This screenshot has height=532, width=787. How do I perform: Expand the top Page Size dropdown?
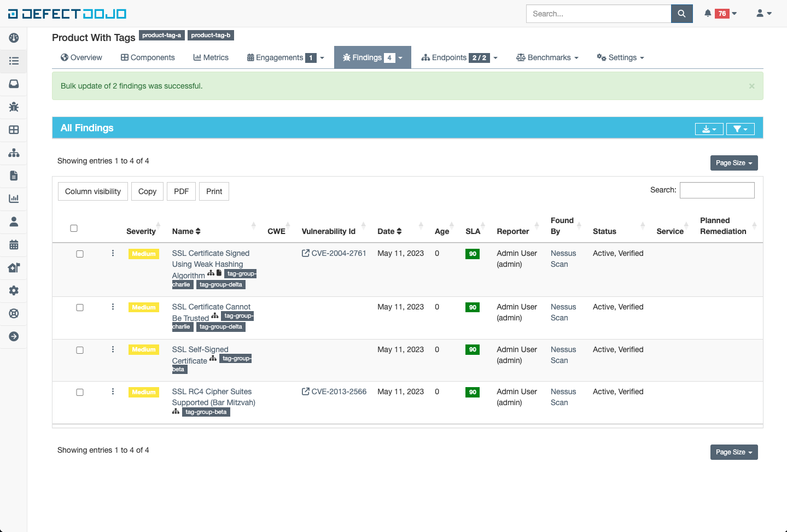[733, 163]
